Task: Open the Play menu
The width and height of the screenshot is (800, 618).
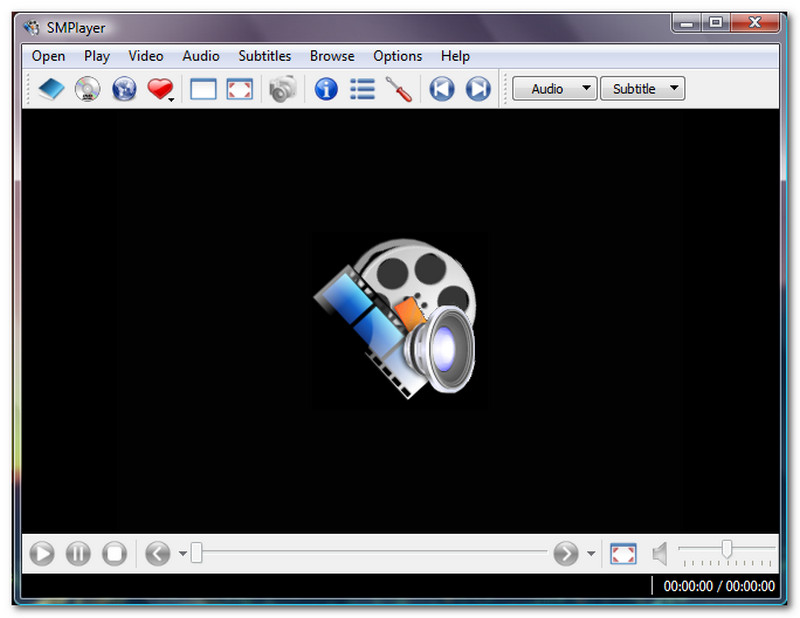Action: (x=97, y=56)
